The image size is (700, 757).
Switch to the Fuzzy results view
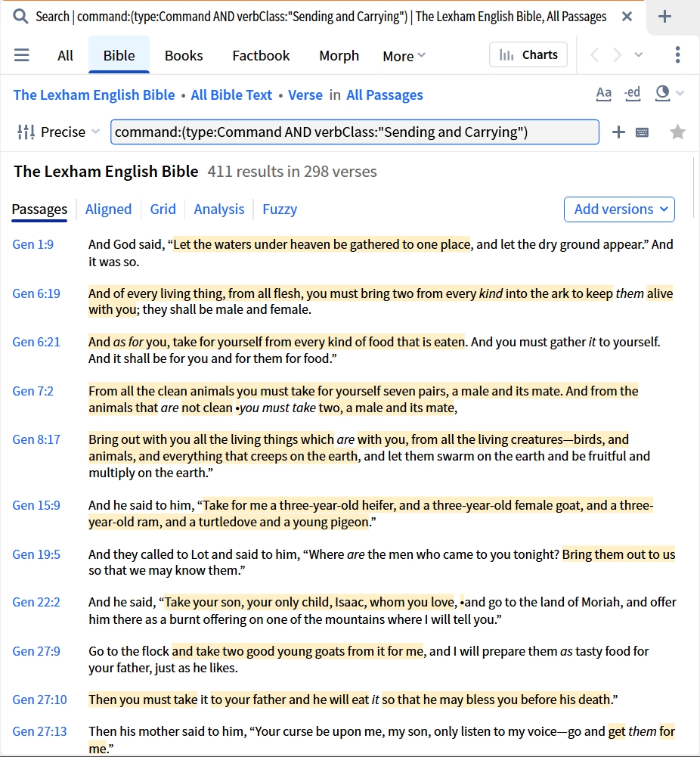coord(280,209)
